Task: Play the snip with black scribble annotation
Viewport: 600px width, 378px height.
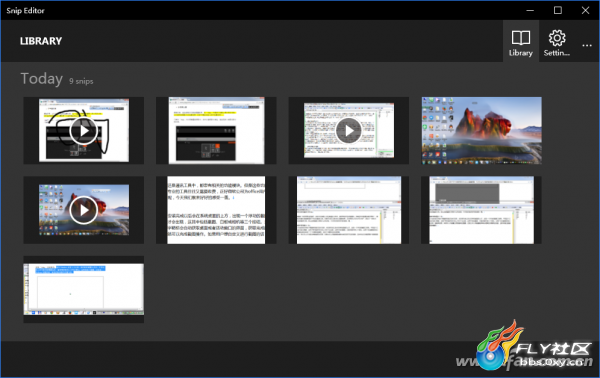Action: coord(83,130)
